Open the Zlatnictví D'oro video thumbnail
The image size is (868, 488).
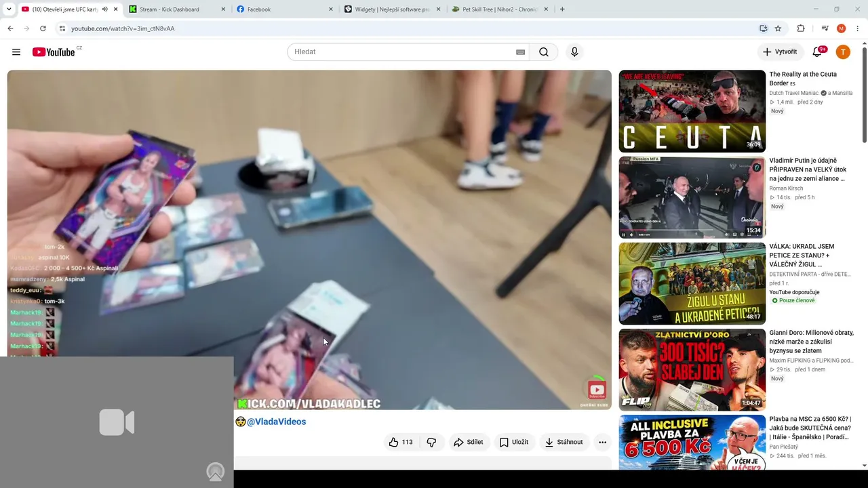point(692,369)
